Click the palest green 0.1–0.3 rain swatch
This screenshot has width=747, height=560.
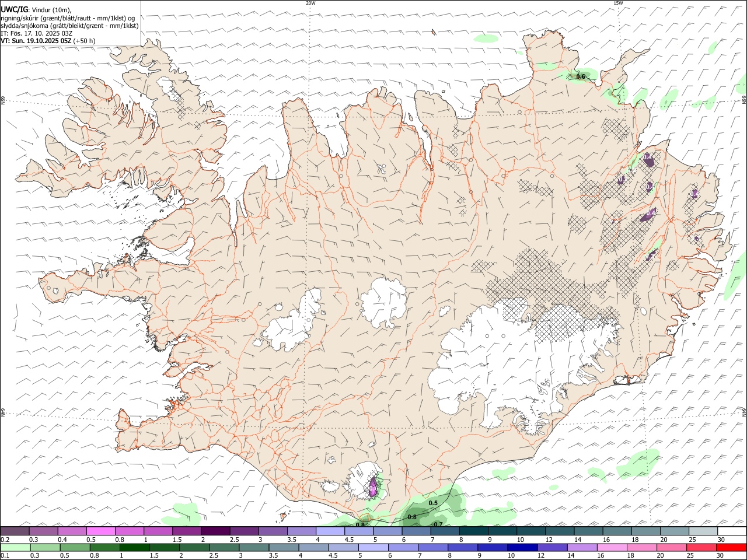coord(15,548)
